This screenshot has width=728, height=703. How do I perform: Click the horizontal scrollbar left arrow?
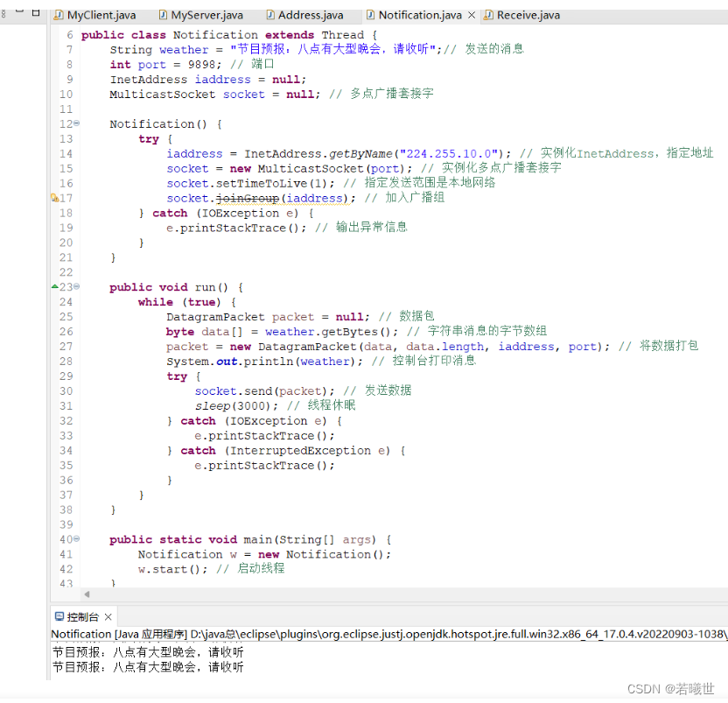(x=87, y=594)
